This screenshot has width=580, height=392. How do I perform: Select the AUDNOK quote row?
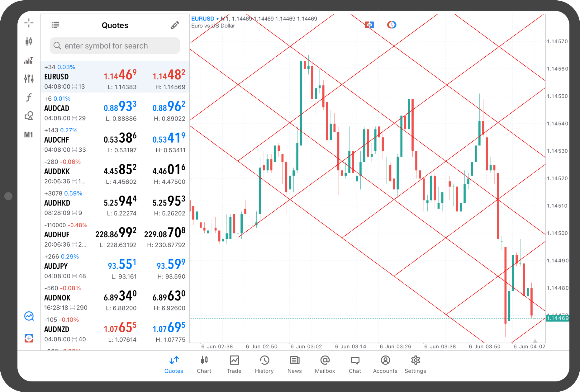point(115,298)
